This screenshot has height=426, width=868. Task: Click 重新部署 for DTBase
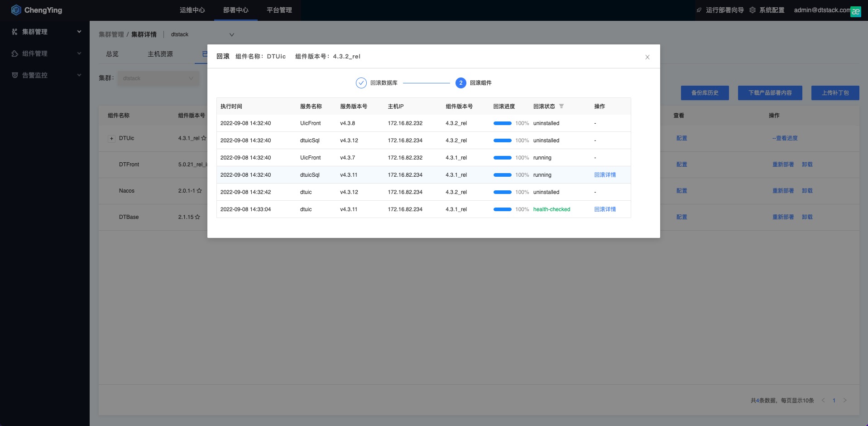783,217
